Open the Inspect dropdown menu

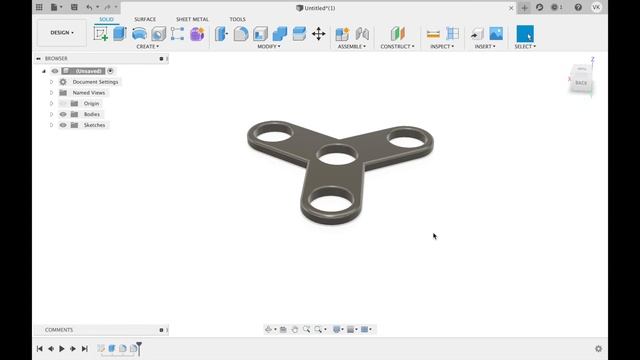442,47
